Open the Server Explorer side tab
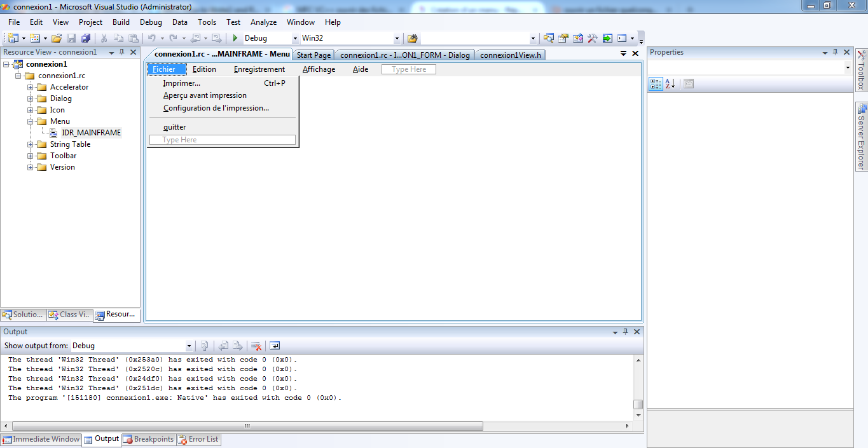868x448 pixels. [861, 137]
